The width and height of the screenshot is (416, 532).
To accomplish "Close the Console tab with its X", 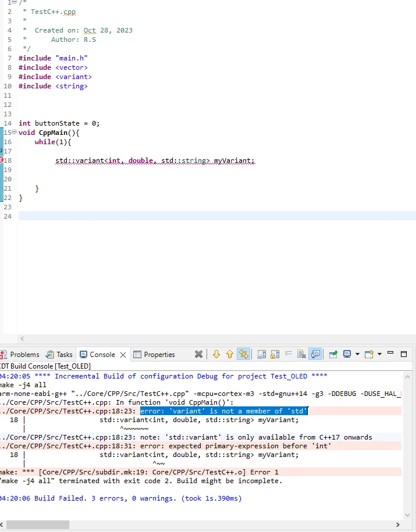I will pyautogui.click(x=123, y=355).
